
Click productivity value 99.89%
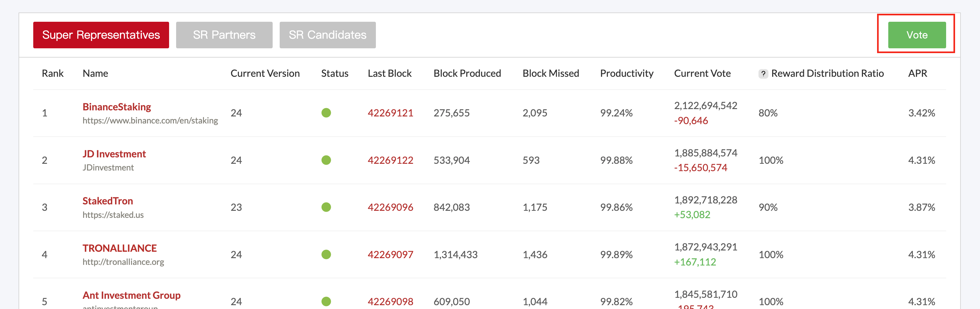pyautogui.click(x=616, y=255)
